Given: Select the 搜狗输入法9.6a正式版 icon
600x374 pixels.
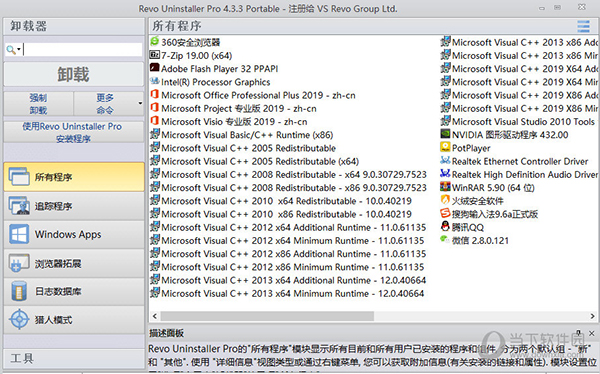Looking at the screenshot, I should point(445,213).
